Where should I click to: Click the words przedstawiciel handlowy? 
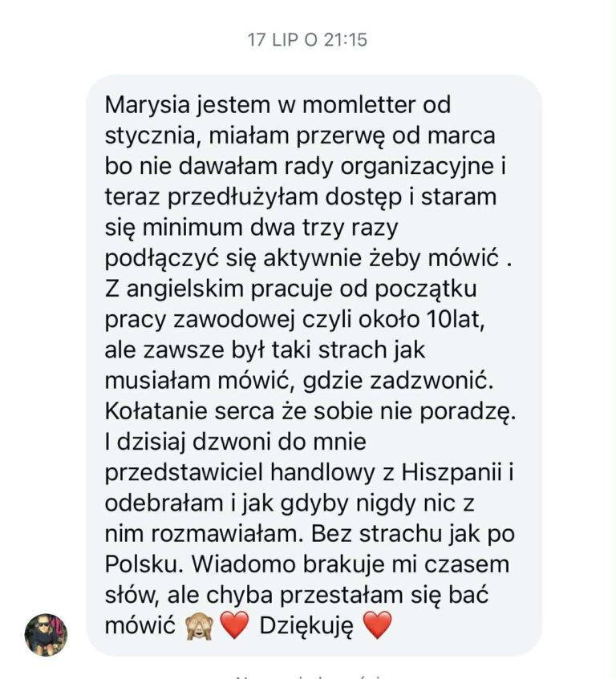point(240,472)
